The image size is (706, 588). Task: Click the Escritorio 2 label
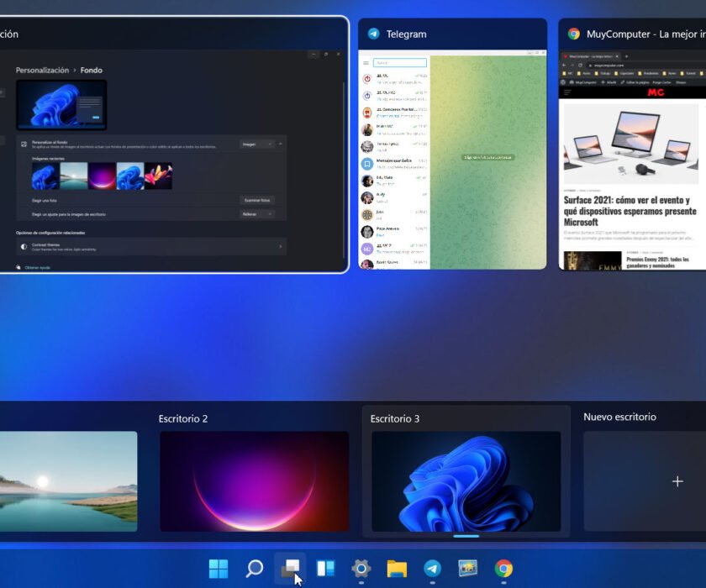coord(183,419)
